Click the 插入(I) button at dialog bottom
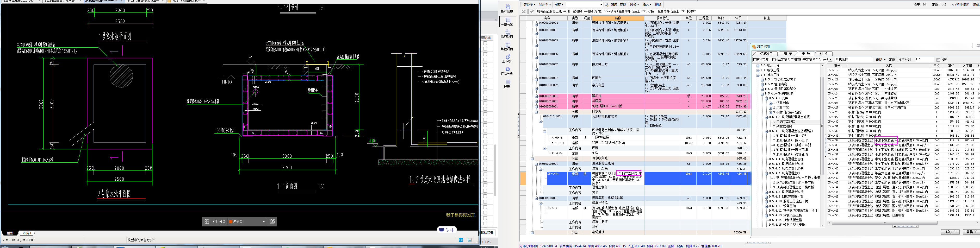The width and height of the screenshot is (980, 248). (x=950, y=232)
